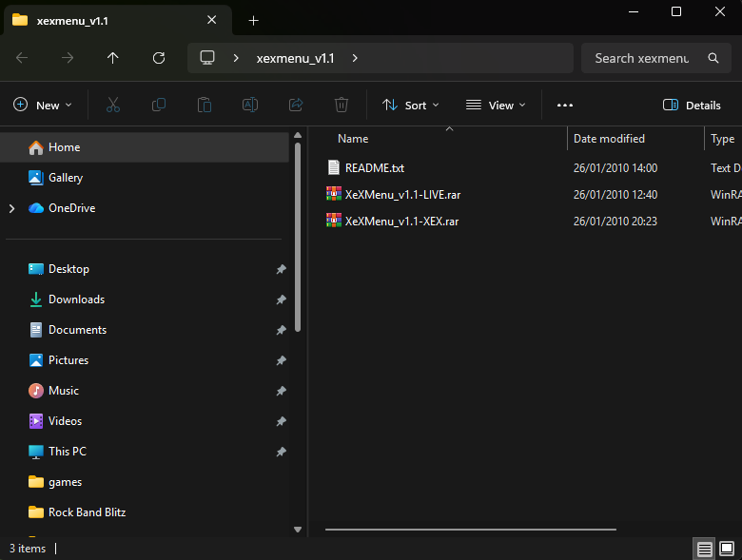The image size is (742, 560).
Task: Add a new tab
Action: 253,20
